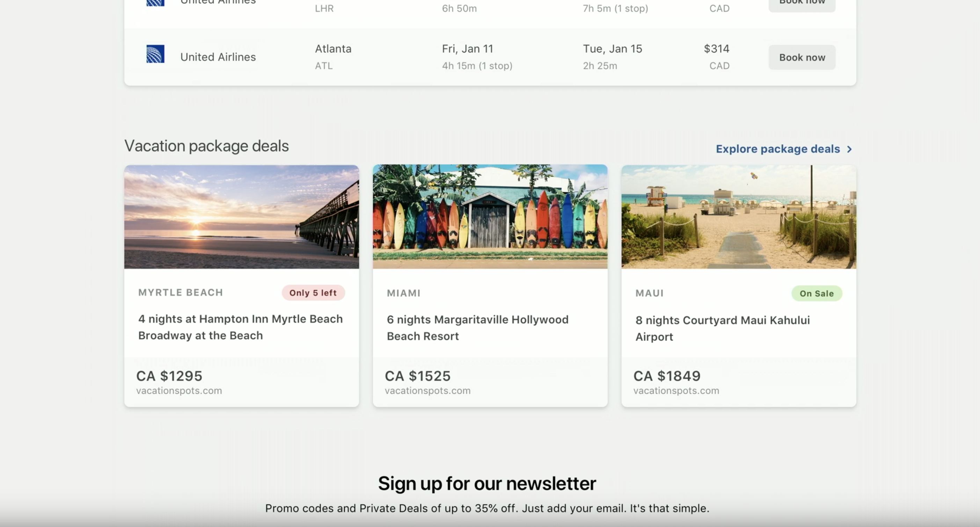Viewport: 980px width, 527px height.
Task: Select the 8 nights Courtyard Maui Kahului title
Action: click(722, 328)
